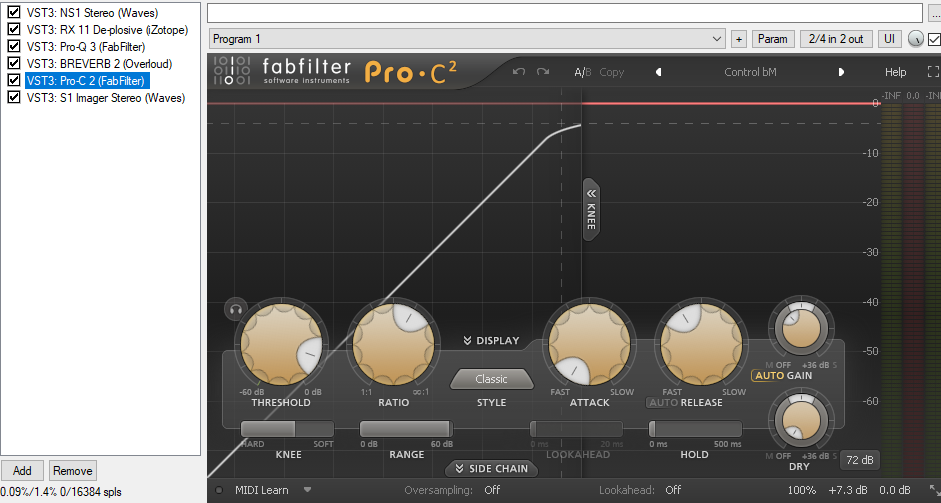Expand the Display panel
941x503 pixels.
[492, 340]
